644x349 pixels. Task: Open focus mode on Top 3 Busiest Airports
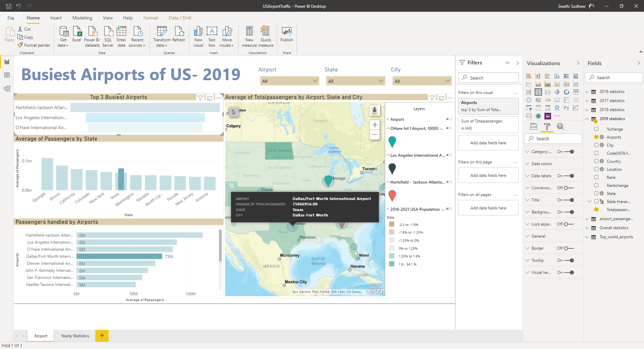pos(210,98)
